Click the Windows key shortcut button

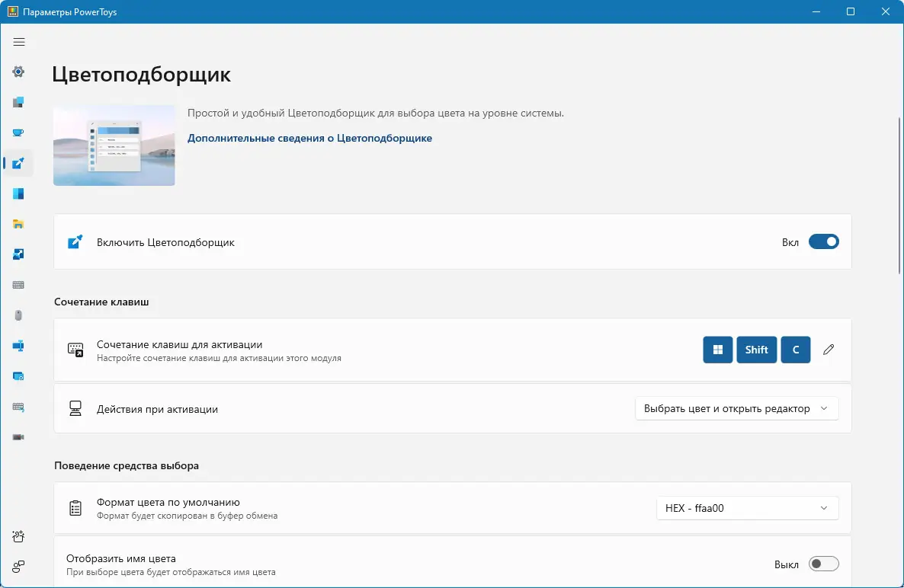click(717, 350)
